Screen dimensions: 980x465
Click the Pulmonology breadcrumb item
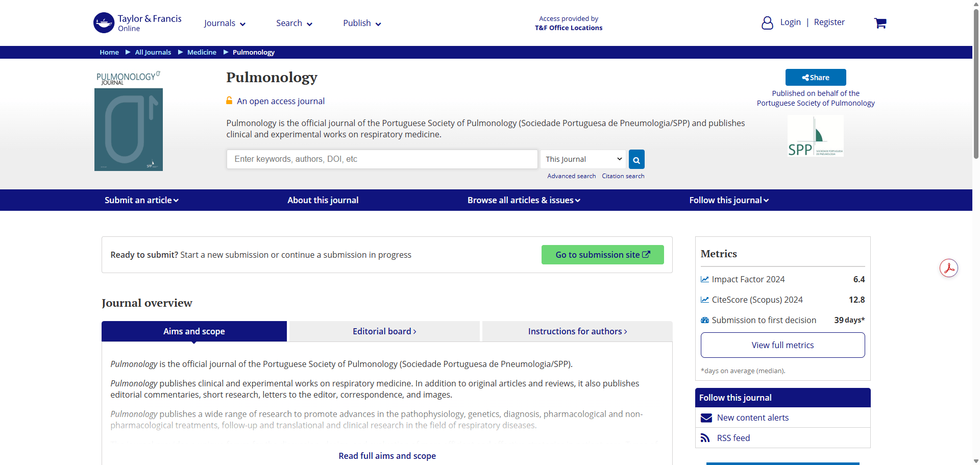tap(254, 53)
